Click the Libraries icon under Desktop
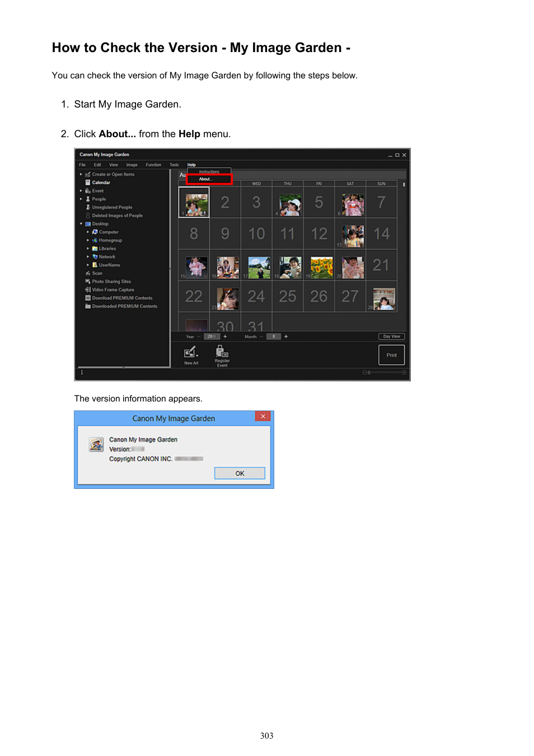The height and width of the screenshot is (756, 534). pyautogui.click(x=95, y=249)
